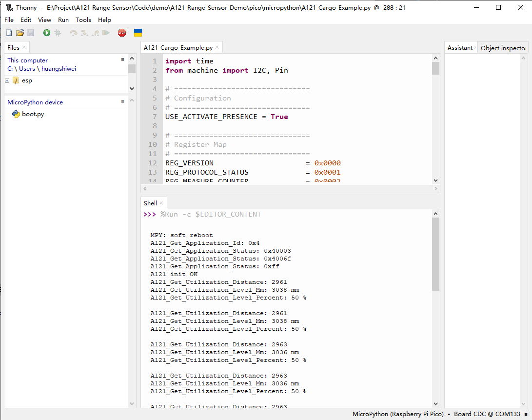
Task: Open the View menu
Action: [x=44, y=20]
